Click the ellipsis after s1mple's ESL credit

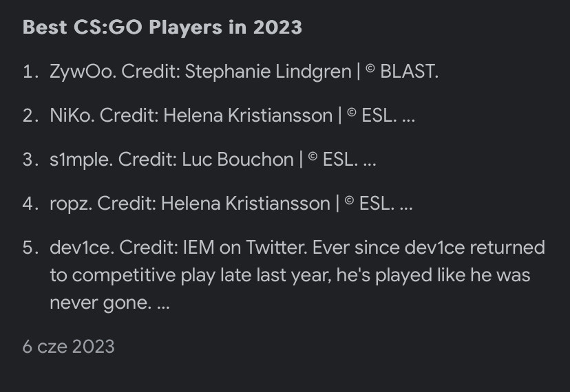point(370,165)
